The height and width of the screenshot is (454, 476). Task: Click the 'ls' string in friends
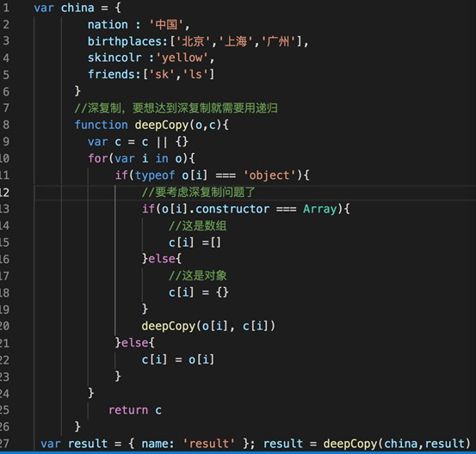[195, 75]
